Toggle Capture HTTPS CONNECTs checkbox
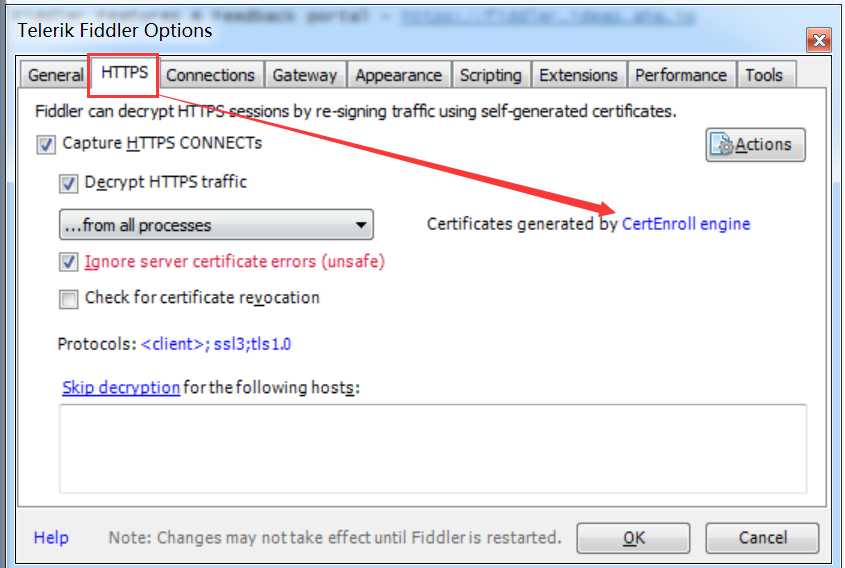The image size is (845, 568). click(46, 144)
